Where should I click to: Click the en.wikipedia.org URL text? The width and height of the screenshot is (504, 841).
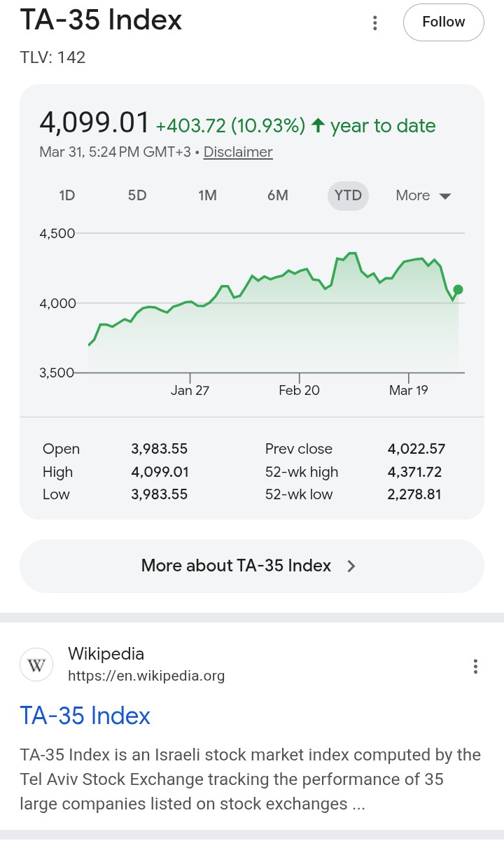click(146, 676)
